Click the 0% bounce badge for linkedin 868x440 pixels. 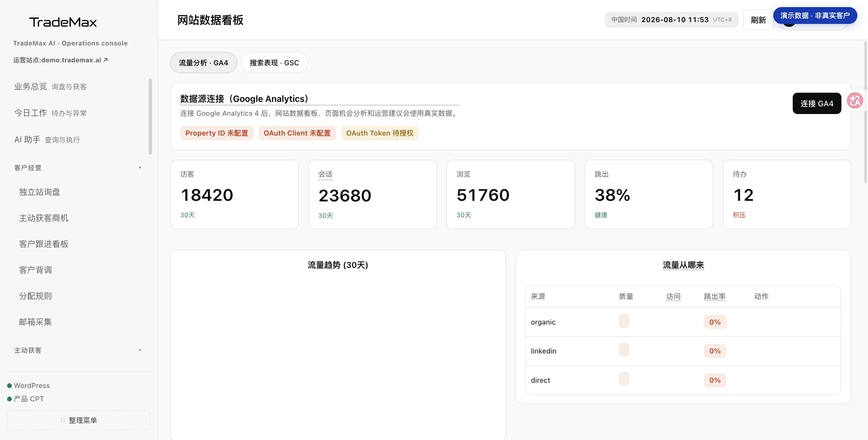[x=715, y=351]
